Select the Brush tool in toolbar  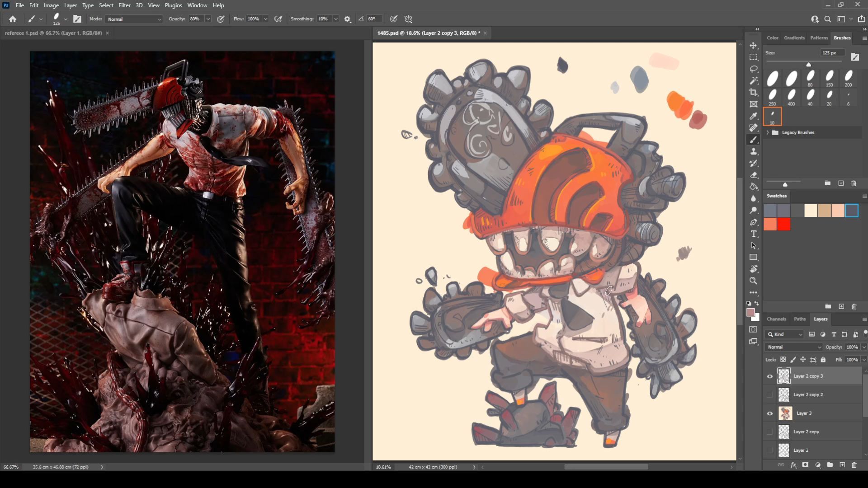click(753, 140)
